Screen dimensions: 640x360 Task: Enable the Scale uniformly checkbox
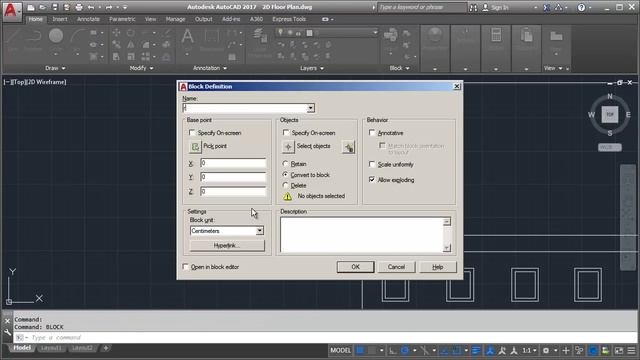(372, 164)
